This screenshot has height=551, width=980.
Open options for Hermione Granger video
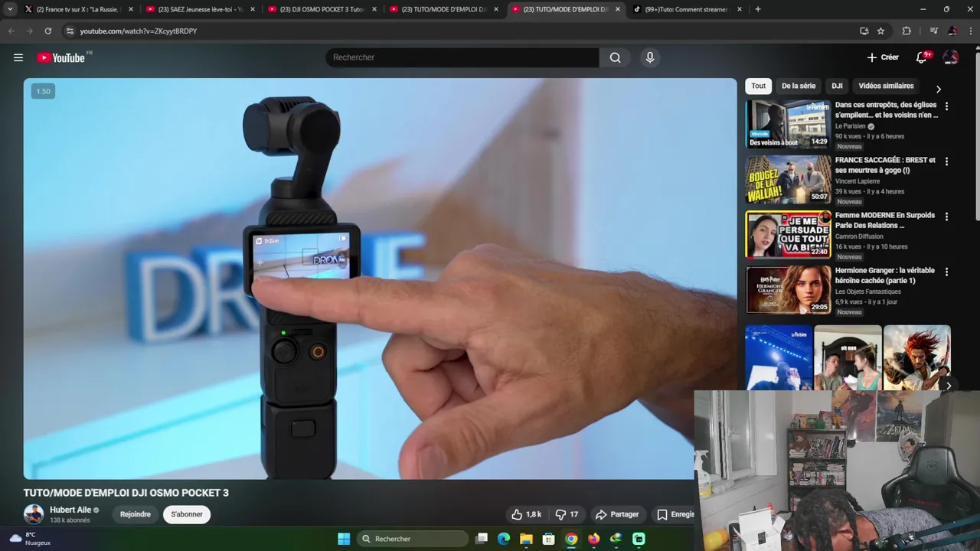pos(946,272)
